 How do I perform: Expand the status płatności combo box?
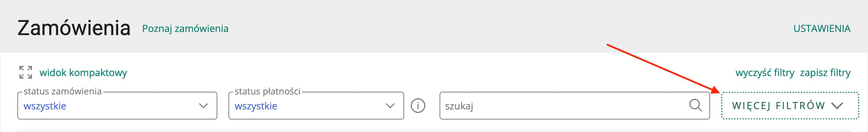point(316,106)
